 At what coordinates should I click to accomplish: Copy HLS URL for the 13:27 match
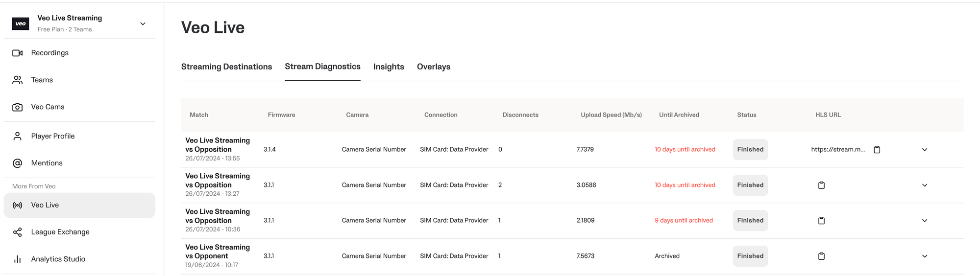coord(822,185)
